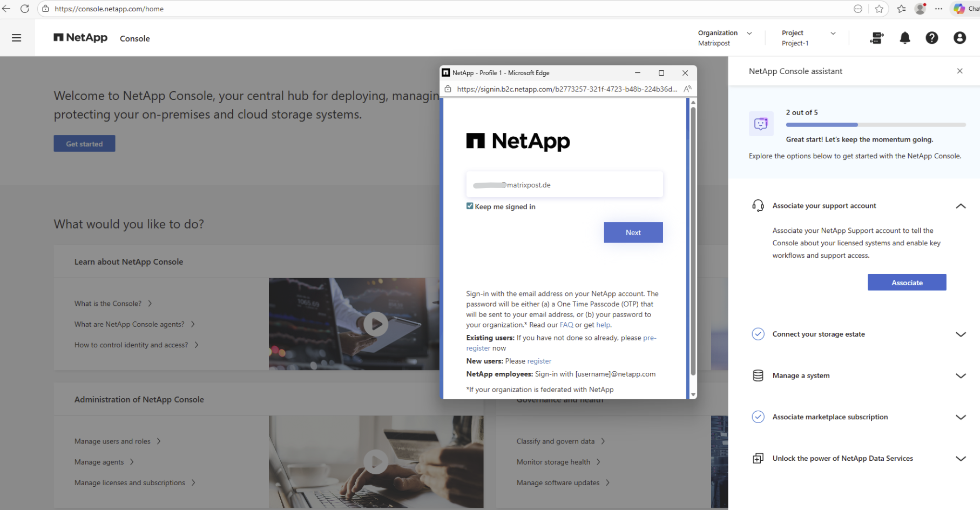Open the browser favorites list icon
The height and width of the screenshot is (510, 980).
tap(902, 9)
